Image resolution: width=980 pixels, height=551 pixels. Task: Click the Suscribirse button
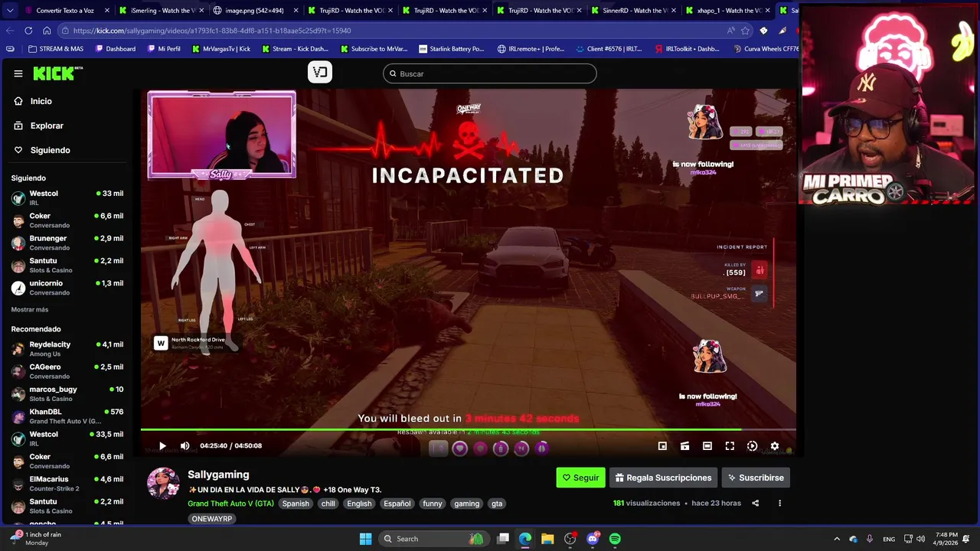(x=756, y=478)
